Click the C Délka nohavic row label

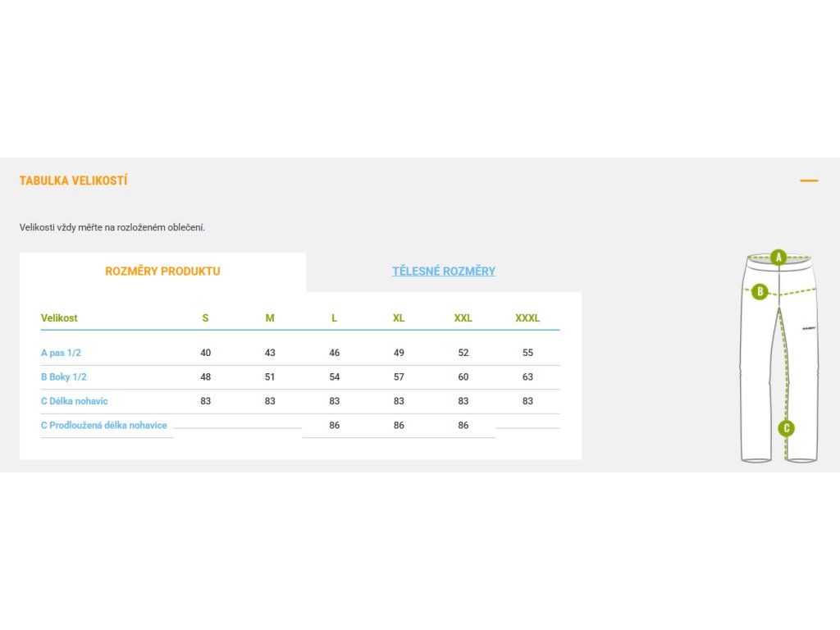(75, 401)
